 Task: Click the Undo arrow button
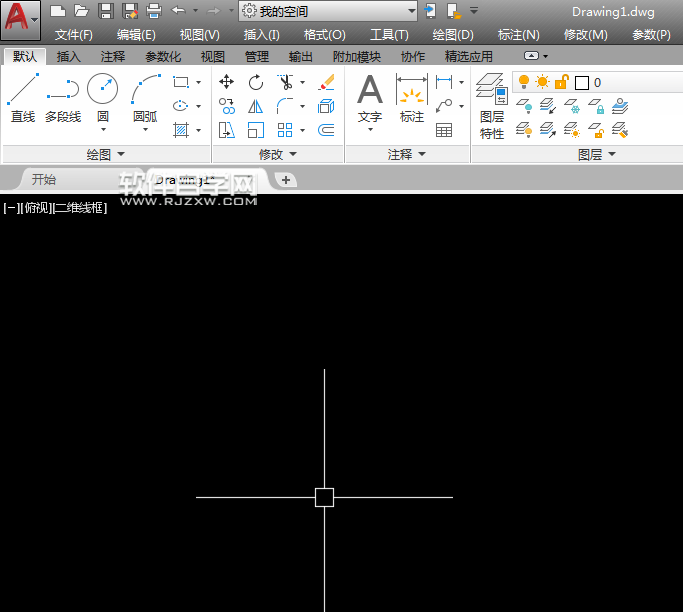(x=178, y=10)
